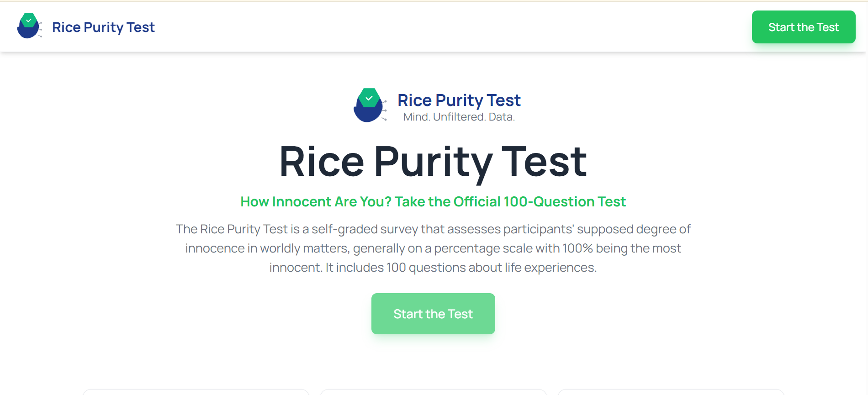Click the Mind. Unfiltered. Data. tagline

click(x=459, y=116)
